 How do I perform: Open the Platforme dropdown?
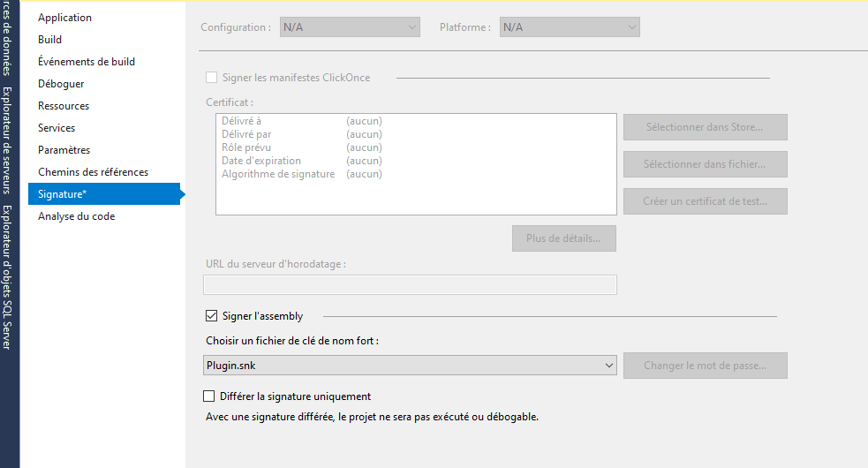tap(570, 27)
